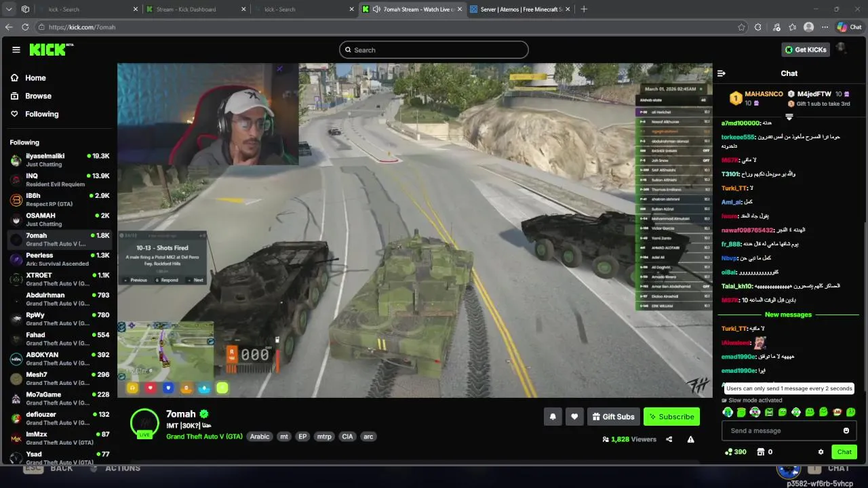
Task: Click MAHASNCO on the gift leaderboard
Action: click(x=764, y=94)
